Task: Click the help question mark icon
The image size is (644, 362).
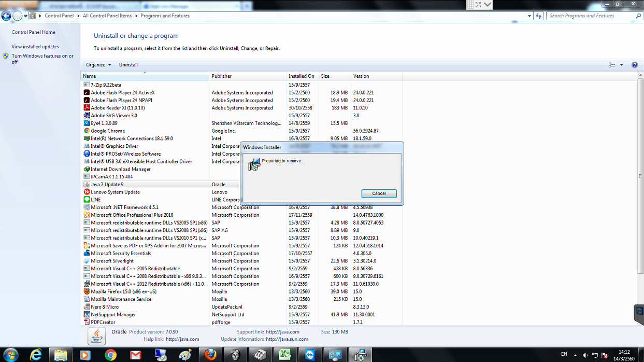Action: click(635, 65)
